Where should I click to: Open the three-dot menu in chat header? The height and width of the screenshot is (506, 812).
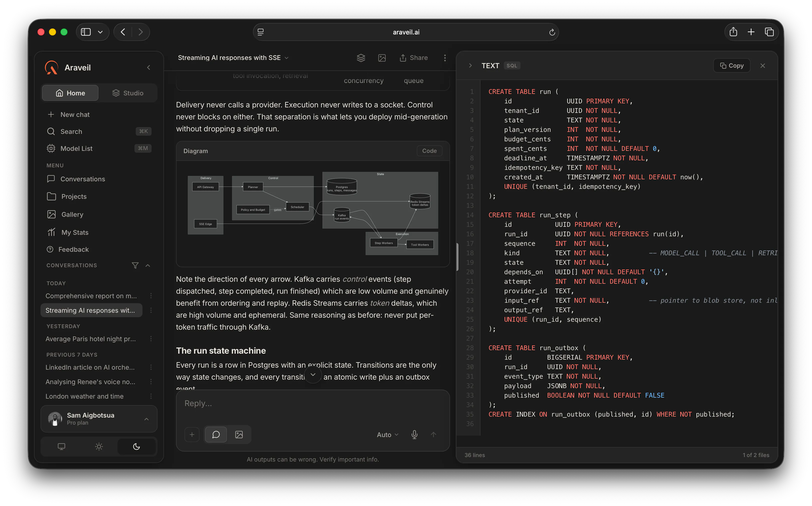445,58
